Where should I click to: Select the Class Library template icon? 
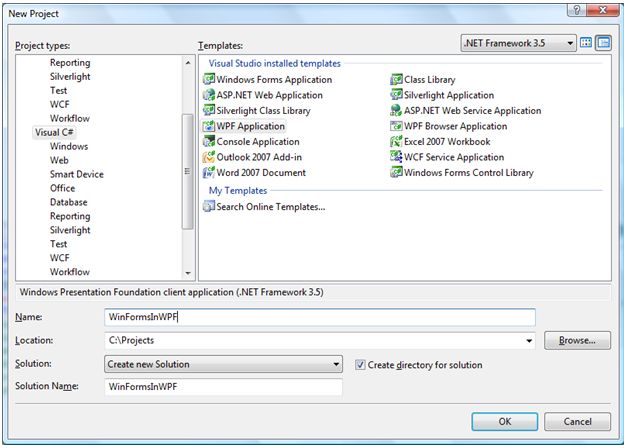tap(396, 79)
